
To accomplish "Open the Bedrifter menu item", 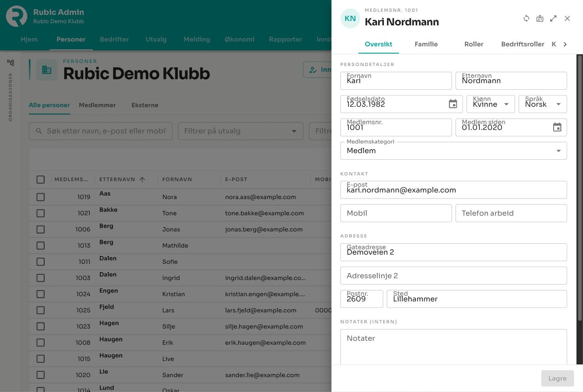I will 114,39.
